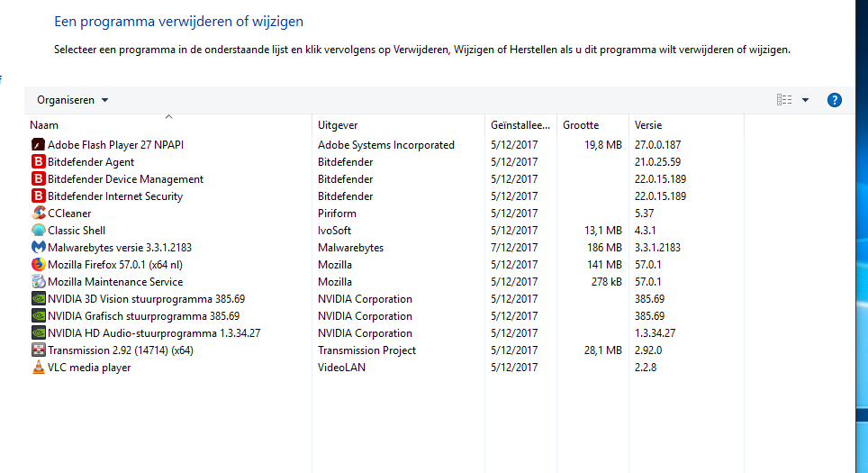868x473 pixels.
Task: Select Bitdefender Agent program name
Action: [x=91, y=162]
